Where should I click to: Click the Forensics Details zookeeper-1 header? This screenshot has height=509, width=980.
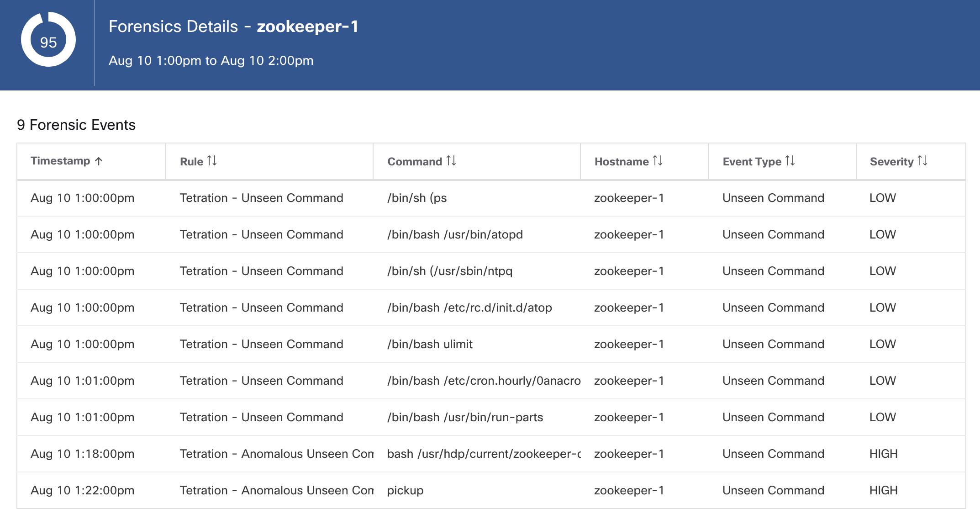point(235,27)
